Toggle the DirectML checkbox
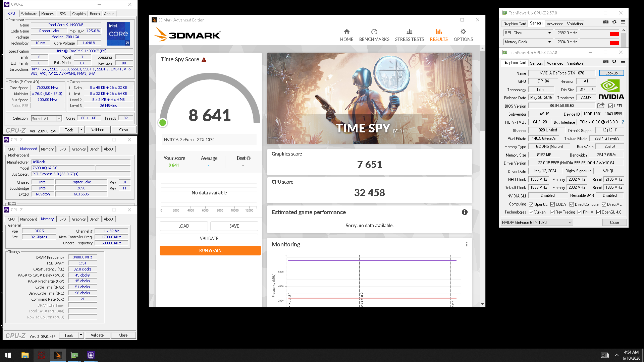Image resolution: width=644 pixels, height=362 pixels. point(604,204)
